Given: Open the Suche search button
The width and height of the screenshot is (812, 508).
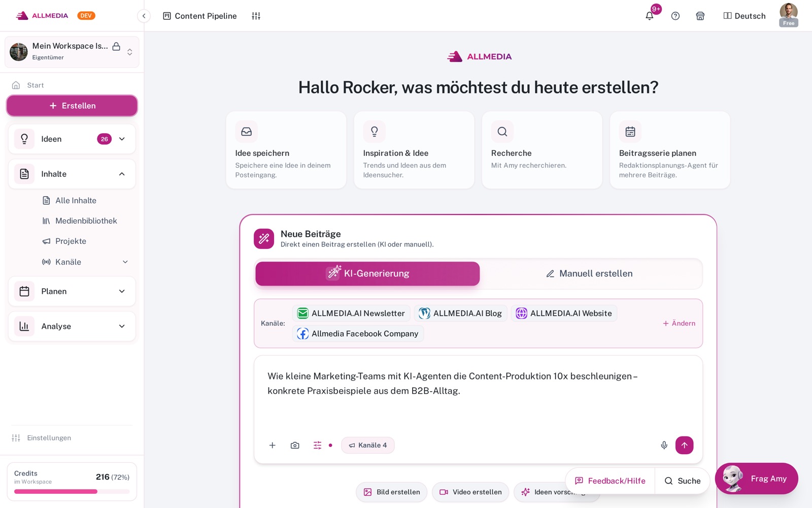Looking at the screenshot, I should 683,481.
